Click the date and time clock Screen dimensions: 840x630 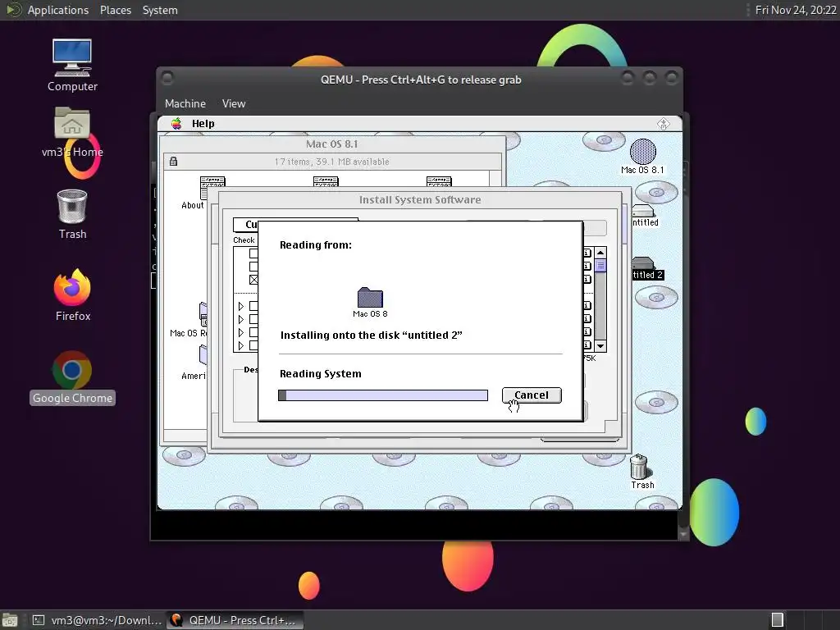pyautogui.click(x=796, y=10)
